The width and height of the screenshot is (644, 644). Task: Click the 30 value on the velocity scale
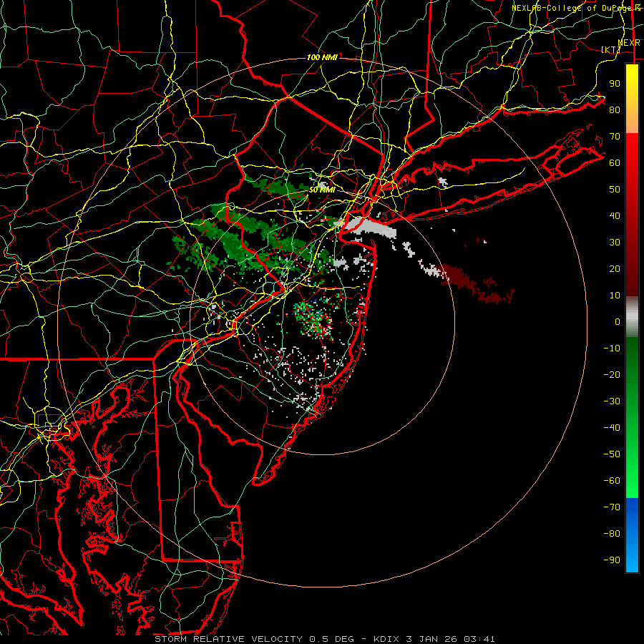[x=615, y=243]
